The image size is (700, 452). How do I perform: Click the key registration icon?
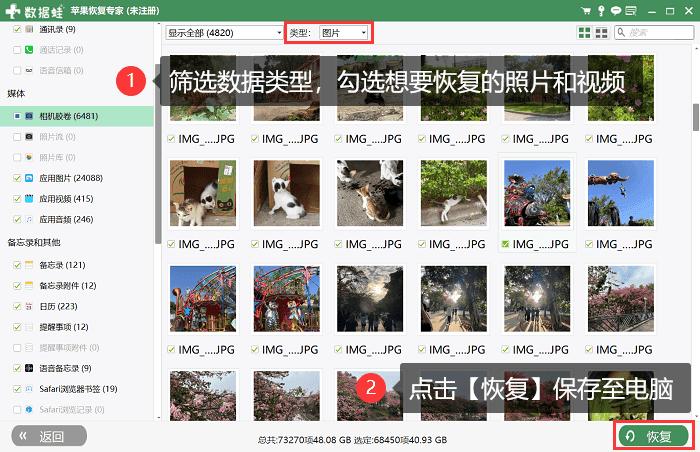tap(601, 11)
